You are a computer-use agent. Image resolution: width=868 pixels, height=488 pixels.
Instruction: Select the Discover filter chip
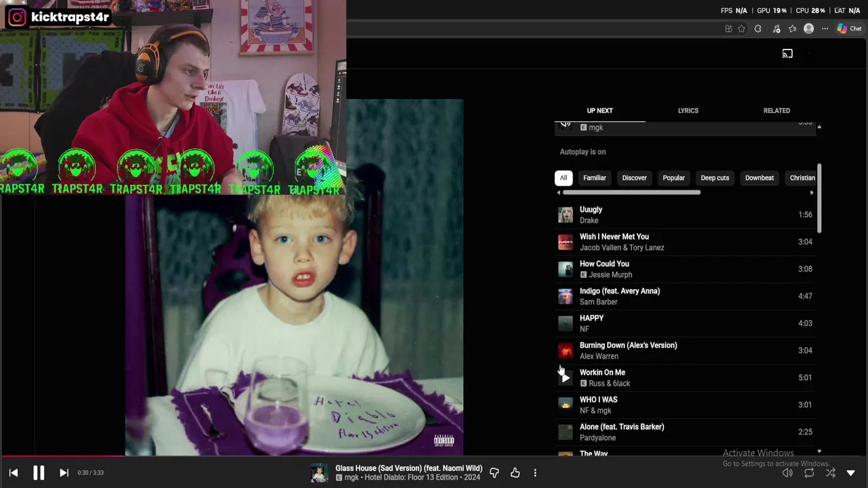click(634, 178)
